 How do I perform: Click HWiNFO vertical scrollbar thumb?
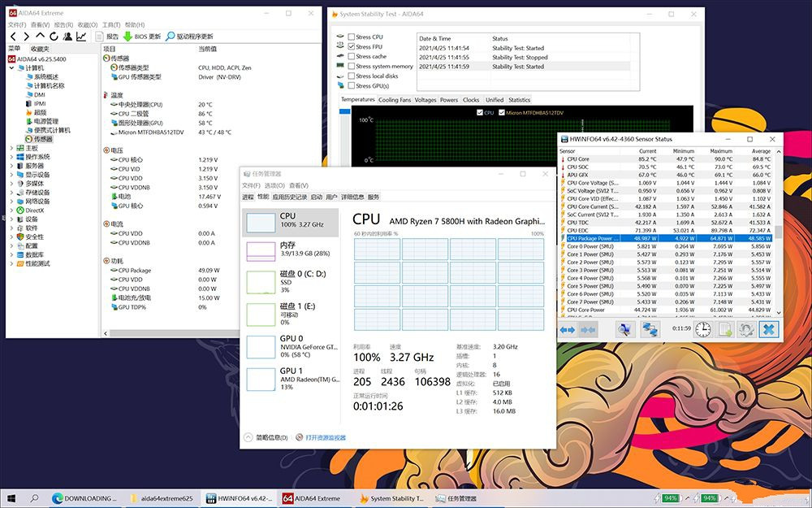pyautogui.click(x=778, y=231)
